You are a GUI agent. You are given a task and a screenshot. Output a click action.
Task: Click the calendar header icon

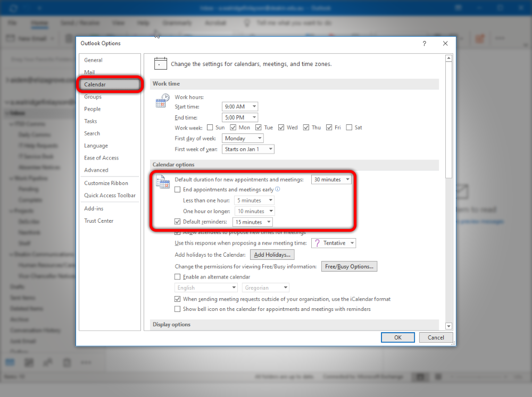pos(161,63)
